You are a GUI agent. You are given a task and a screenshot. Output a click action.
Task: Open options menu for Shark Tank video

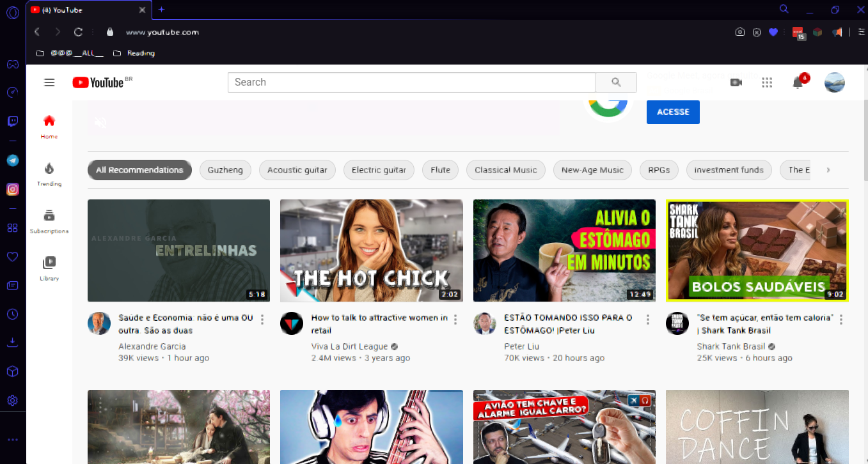click(x=840, y=320)
